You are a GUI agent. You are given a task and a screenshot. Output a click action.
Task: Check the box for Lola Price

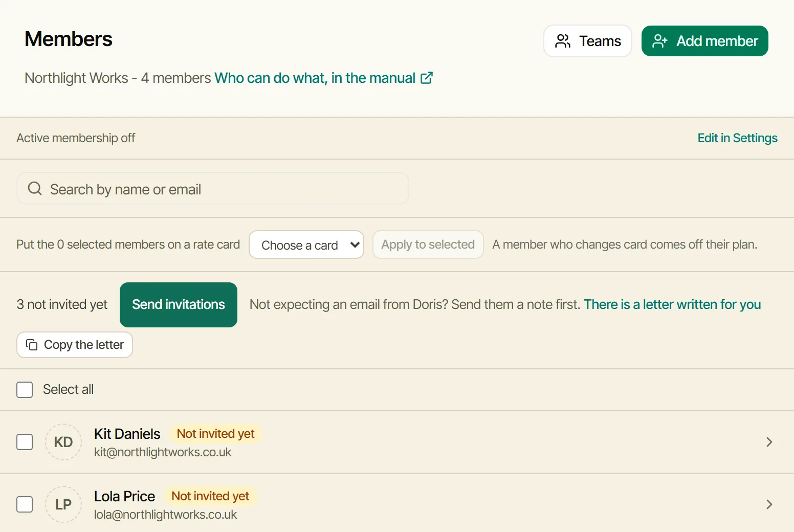(25, 504)
